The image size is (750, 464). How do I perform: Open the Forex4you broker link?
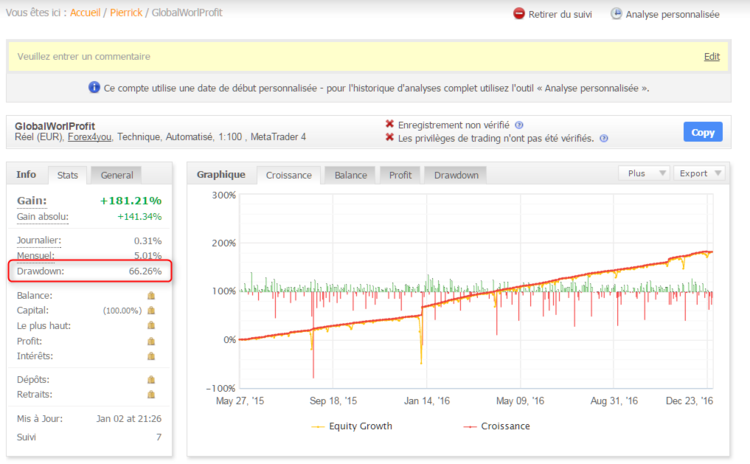(89, 138)
